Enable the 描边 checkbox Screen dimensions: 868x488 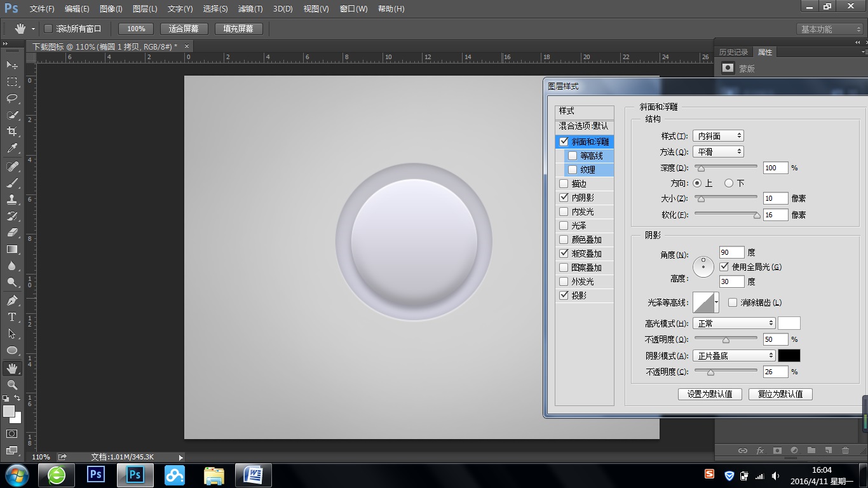[x=564, y=184]
